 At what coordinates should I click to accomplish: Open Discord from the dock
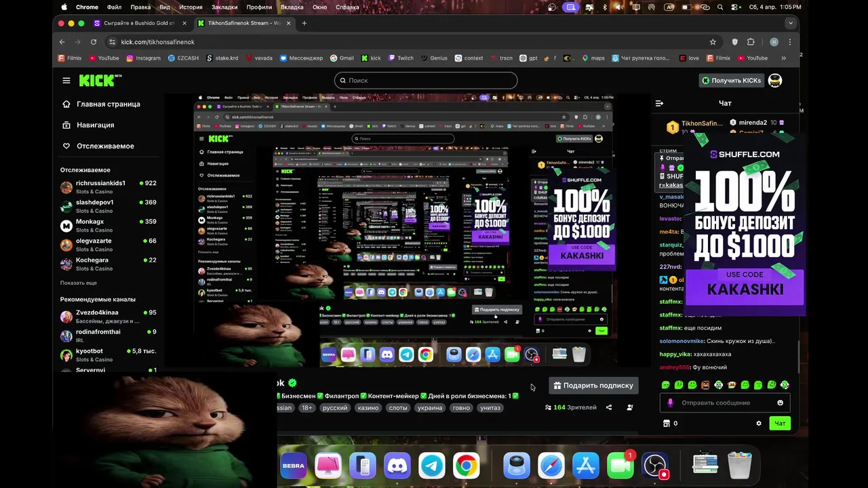(397, 466)
